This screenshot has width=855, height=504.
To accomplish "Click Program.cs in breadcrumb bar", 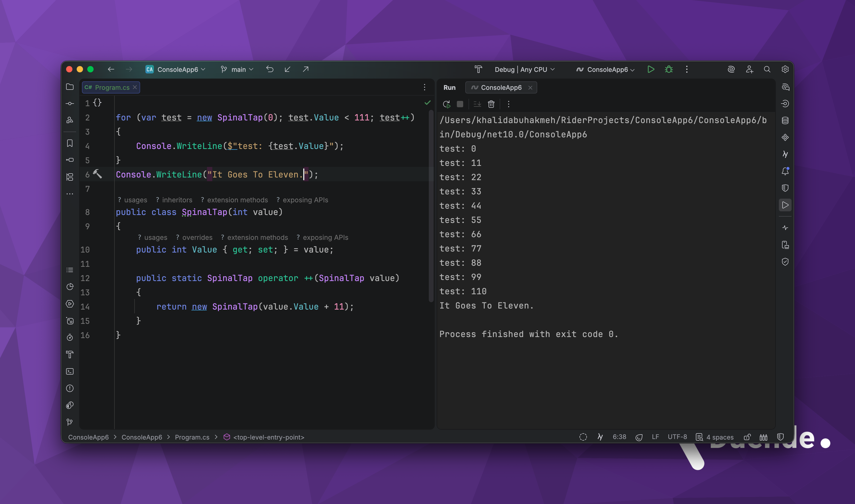I will coord(192,437).
